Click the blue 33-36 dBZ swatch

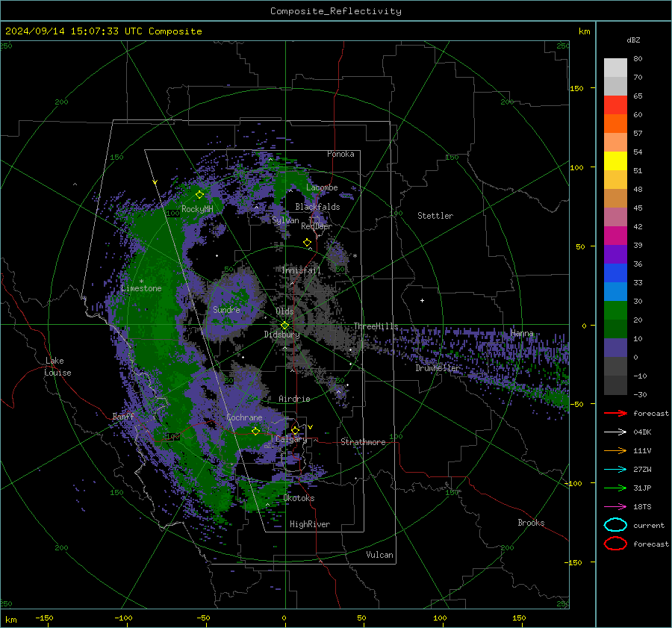(615, 273)
